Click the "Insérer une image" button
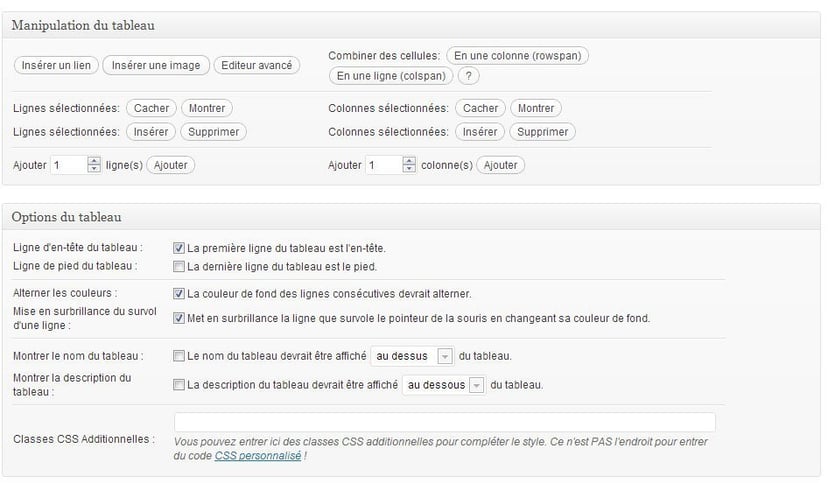The height and width of the screenshot is (483, 828). (x=155, y=65)
